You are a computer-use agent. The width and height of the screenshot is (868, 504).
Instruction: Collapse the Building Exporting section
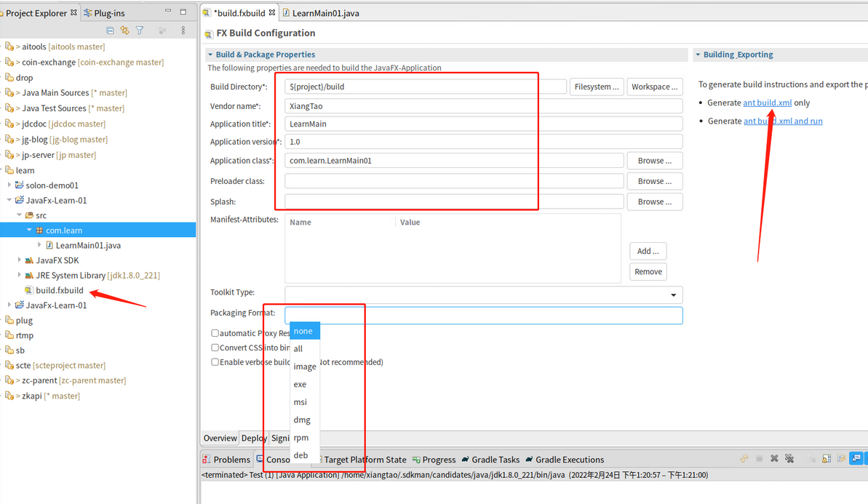698,55
